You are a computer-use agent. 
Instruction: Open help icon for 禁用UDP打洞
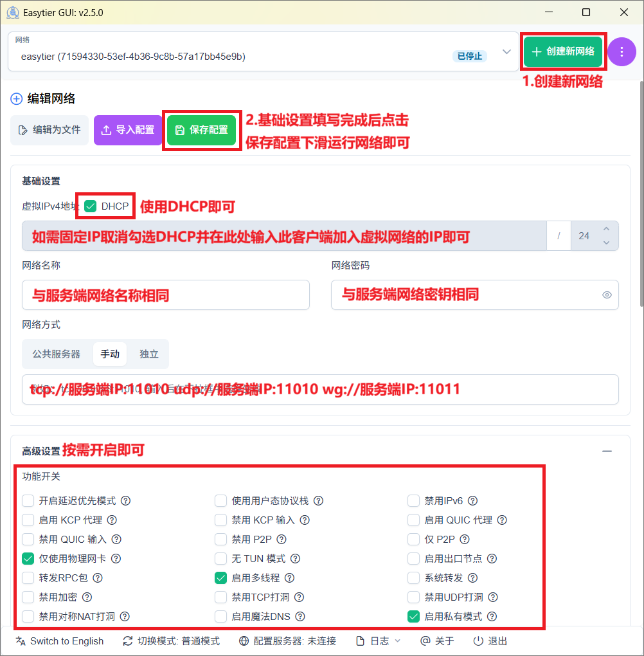(493, 597)
